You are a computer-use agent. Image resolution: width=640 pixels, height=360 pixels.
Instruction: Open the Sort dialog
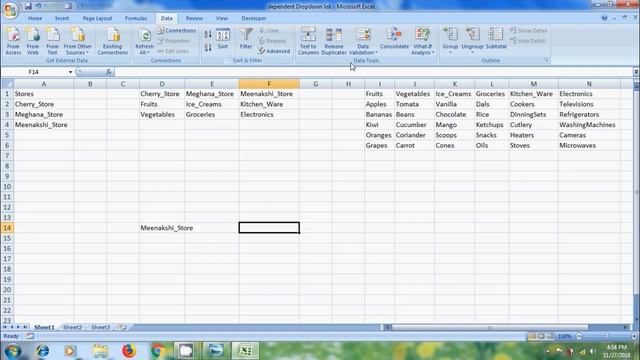[x=223, y=39]
